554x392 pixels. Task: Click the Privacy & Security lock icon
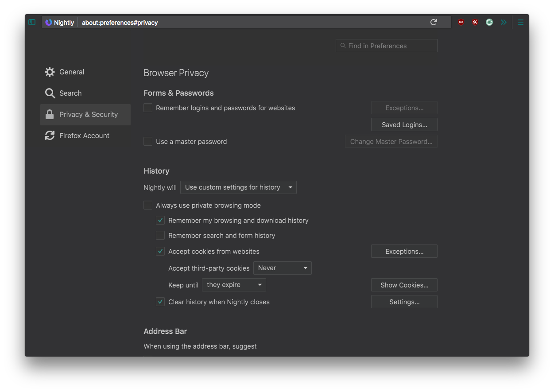(50, 114)
